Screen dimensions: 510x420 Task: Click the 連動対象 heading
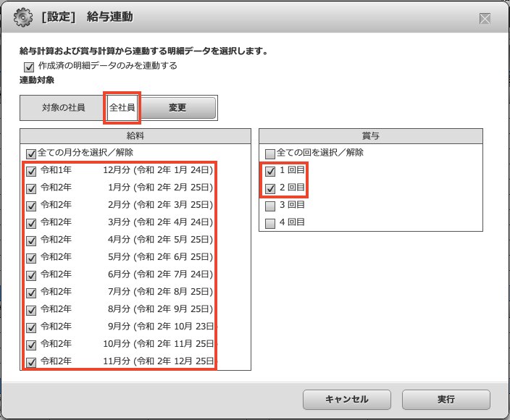click(x=37, y=80)
